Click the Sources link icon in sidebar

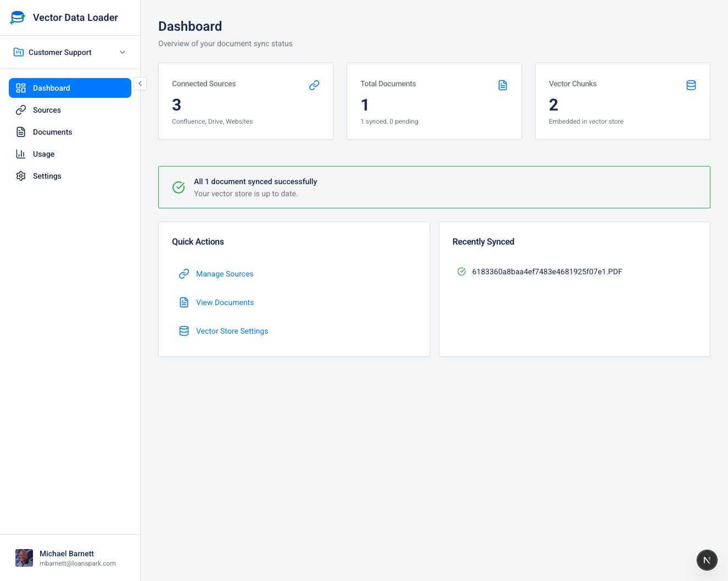20,109
